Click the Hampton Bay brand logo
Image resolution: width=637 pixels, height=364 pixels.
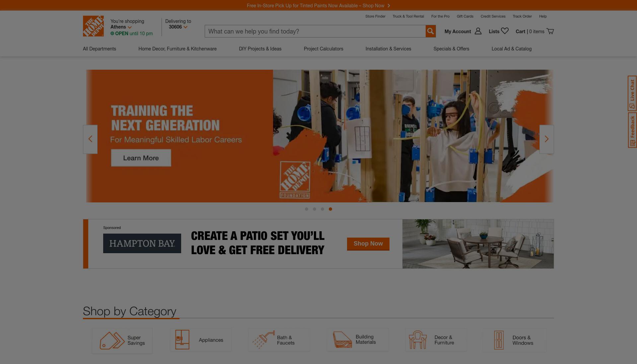(142, 244)
